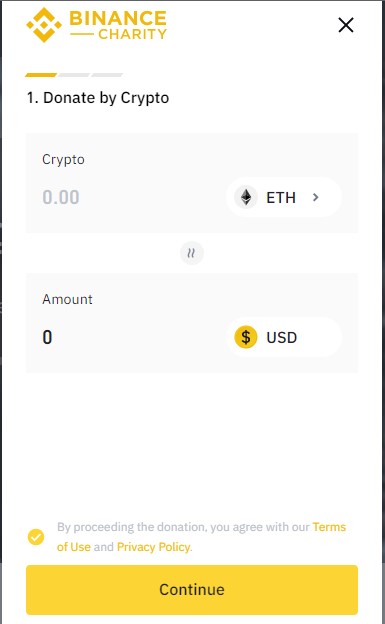
Task: Click the third gray progress step
Action: point(107,75)
